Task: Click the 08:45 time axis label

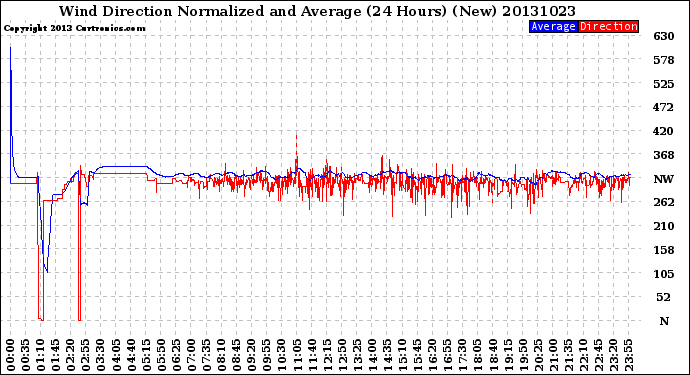Action: point(237,355)
